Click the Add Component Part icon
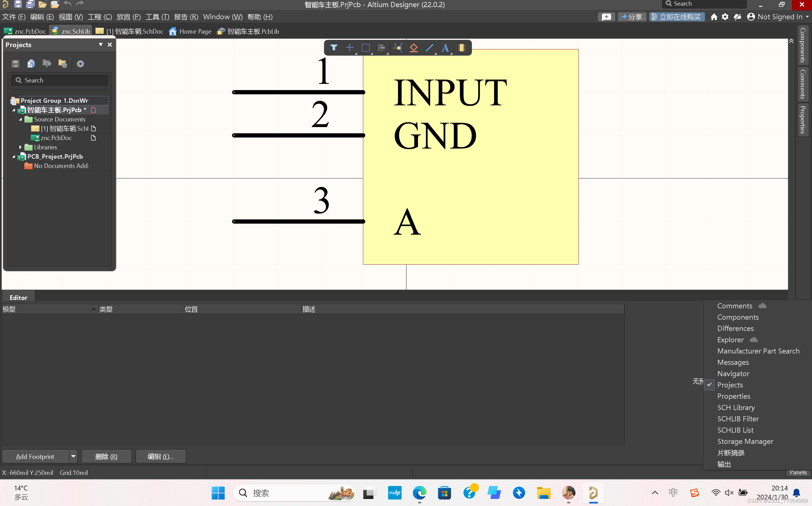This screenshot has height=506, width=812. pyautogui.click(x=461, y=48)
